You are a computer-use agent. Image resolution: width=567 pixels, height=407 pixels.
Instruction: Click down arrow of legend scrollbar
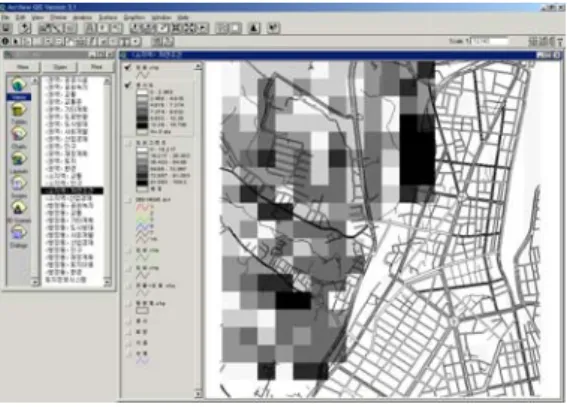coord(198,394)
